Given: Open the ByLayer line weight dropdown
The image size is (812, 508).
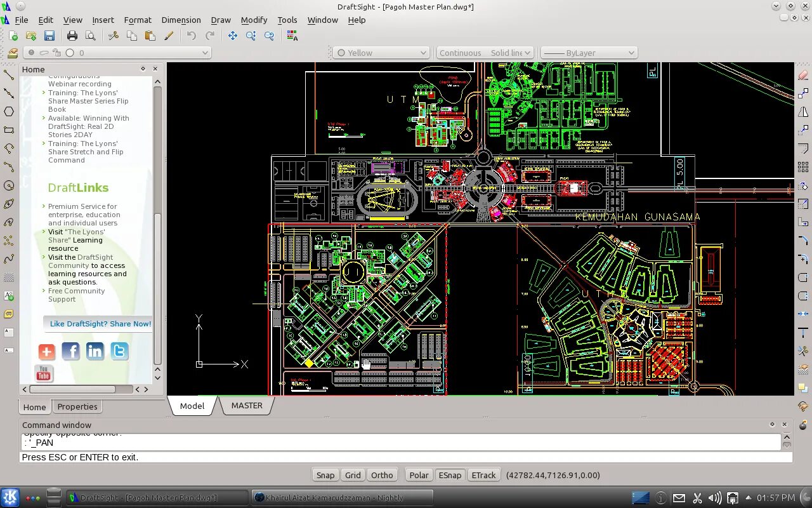Looking at the screenshot, I should click(x=589, y=53).
